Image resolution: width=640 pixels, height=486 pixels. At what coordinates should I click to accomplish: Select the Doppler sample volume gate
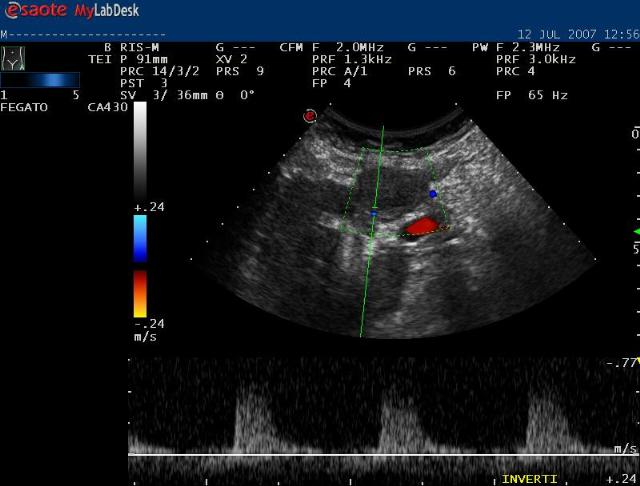[374, 213]
